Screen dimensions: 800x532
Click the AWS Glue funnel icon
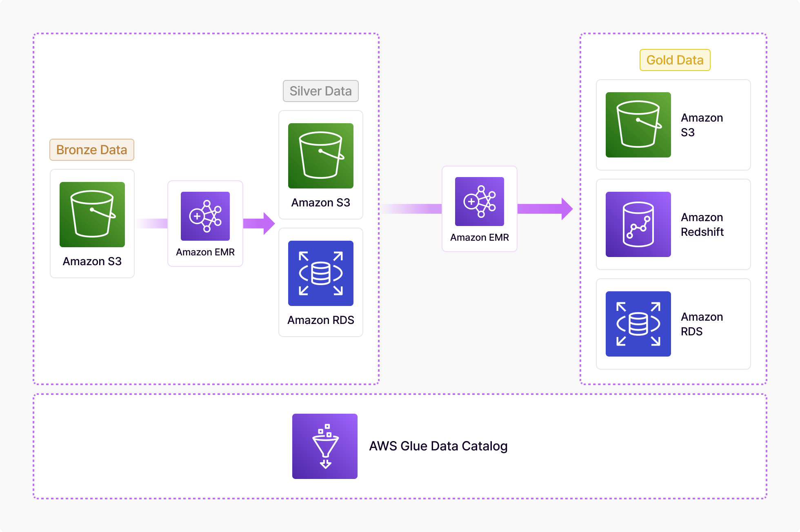325,446
